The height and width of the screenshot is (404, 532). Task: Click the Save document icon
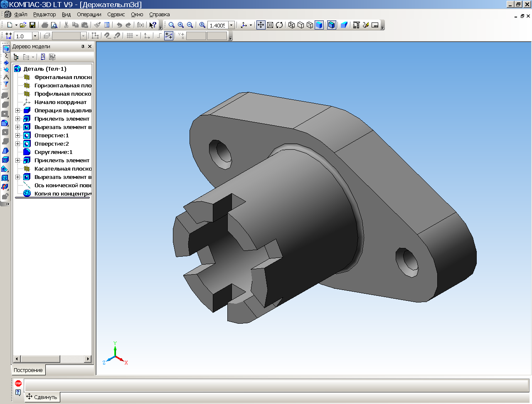pos(32,25)
